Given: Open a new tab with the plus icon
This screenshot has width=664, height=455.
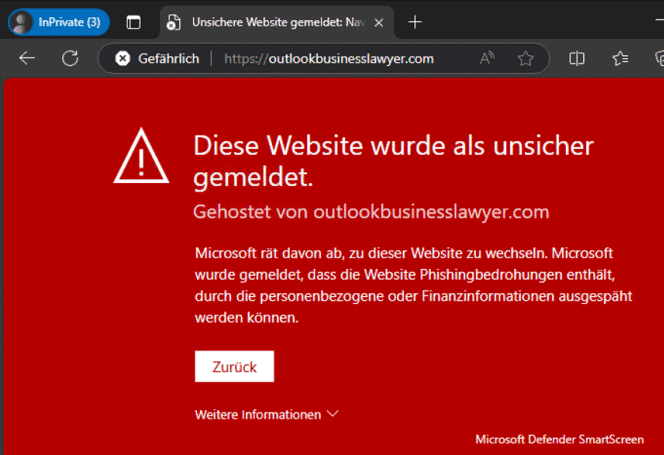Looking at the screenshot, I should point(415,22).
